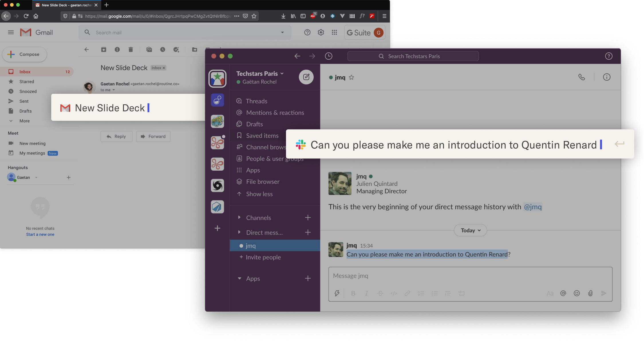The image size is (644, 342).
Task: Switch to Techstars Paris workspace icon
Action: tap(218, 78)
